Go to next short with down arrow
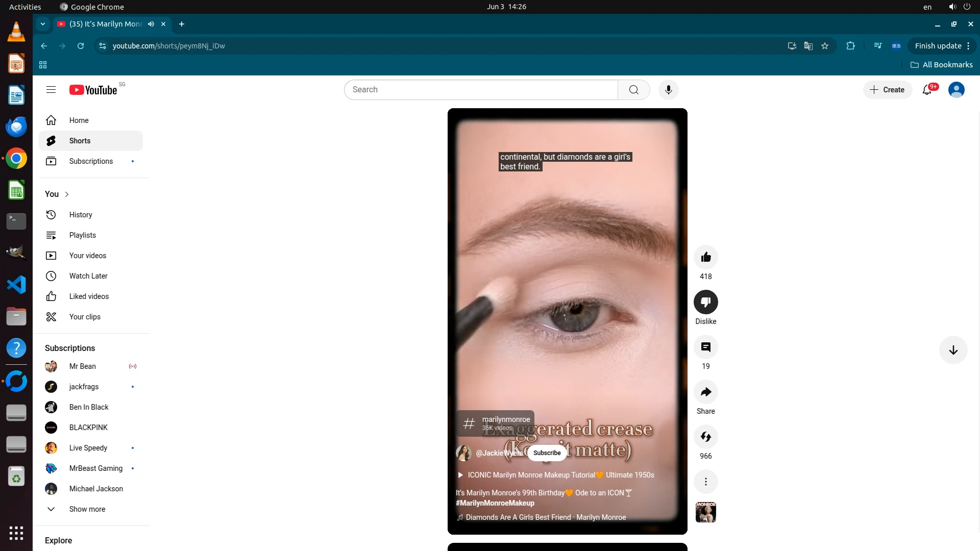Screen dimensions: 980x551 pyautogui.click(x=953, y=350)
